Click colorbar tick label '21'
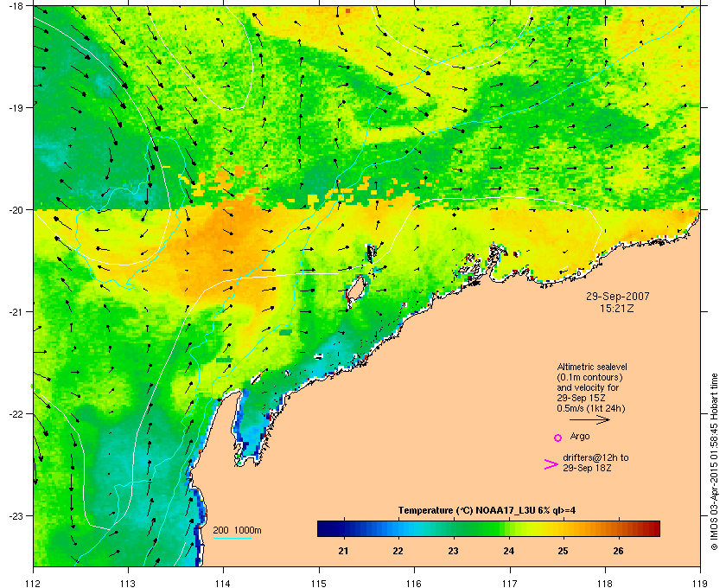Screen dimensions: 726x588 [343, 551]
